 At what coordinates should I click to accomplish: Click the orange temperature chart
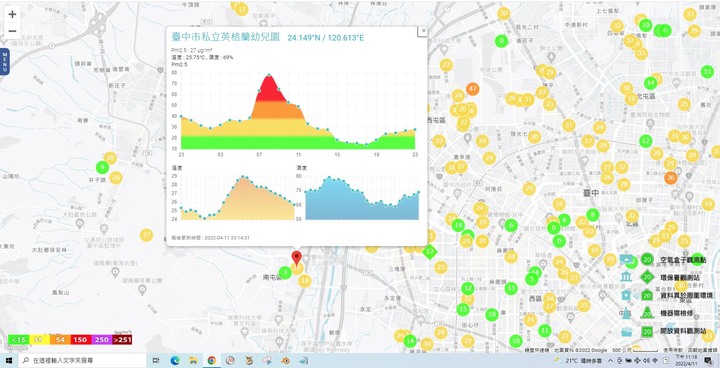pos(237,197)
